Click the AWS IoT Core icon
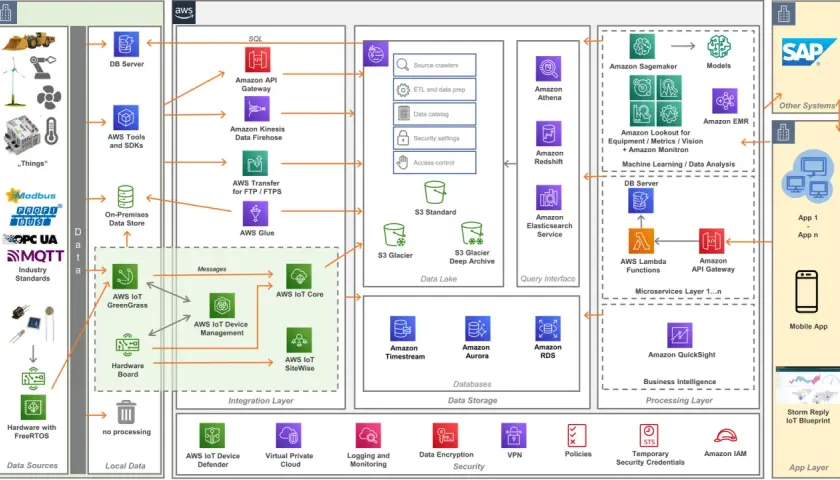 pyautogui.click(x=299, y=277)
